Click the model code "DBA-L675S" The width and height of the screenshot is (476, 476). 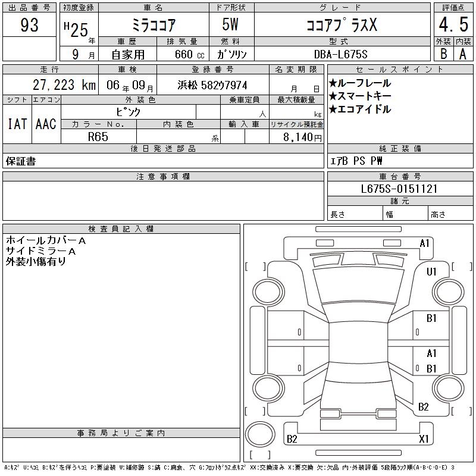point(340,54)
